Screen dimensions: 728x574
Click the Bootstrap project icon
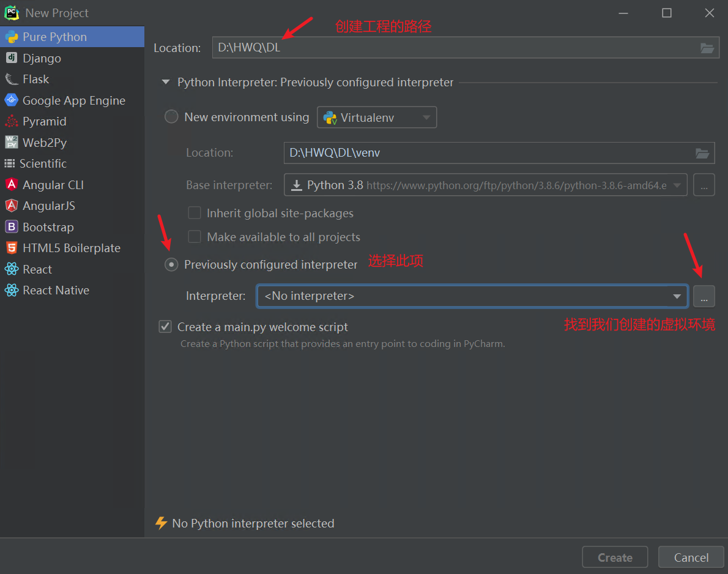point(11,227)
